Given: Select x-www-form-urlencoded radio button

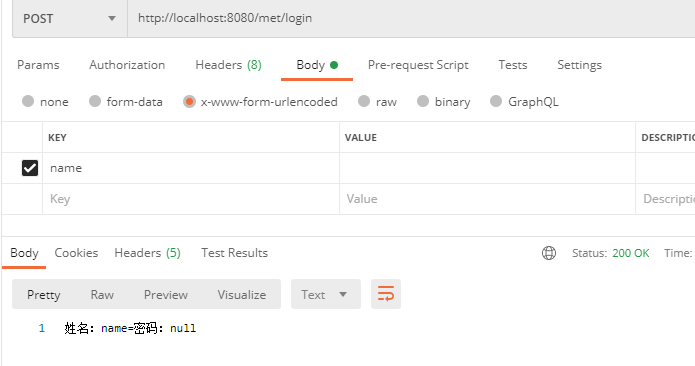Looking at the screenshot, I should pyautogui.click(x=189, y=101).
